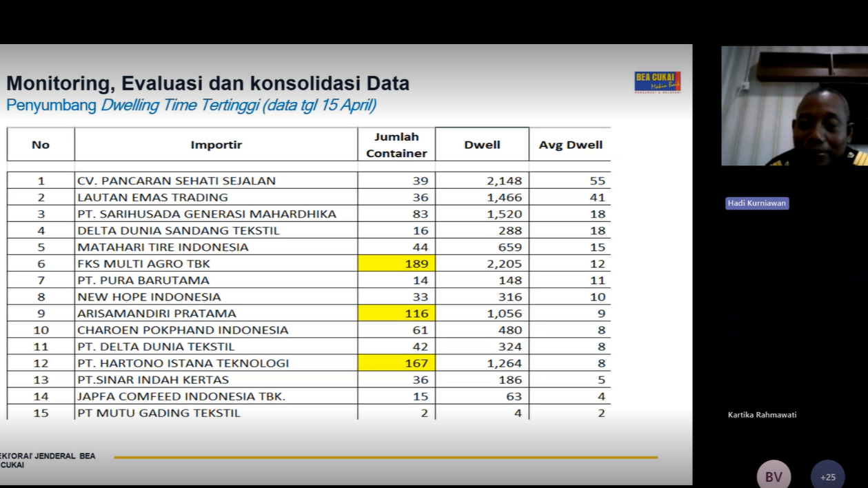Viewport: 868px width, 488px height.
Task: Click the NEW HOPE INDONESIA importer cell
Action: pyautogui.click(x=150, y=296)
